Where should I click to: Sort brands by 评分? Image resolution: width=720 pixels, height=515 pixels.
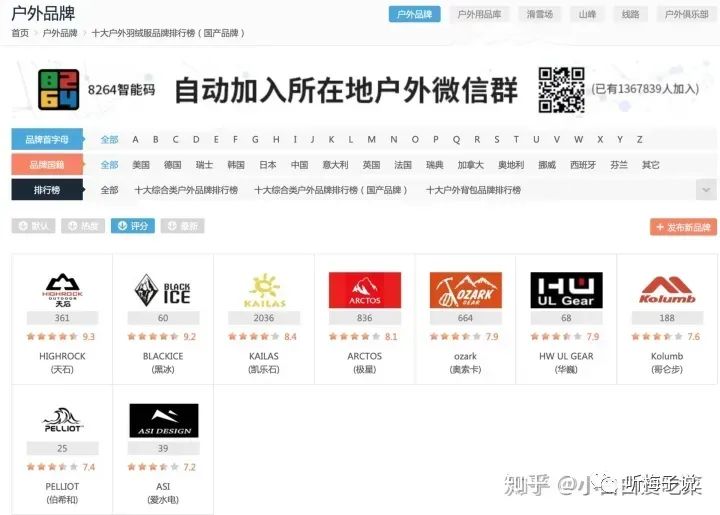click(x=133, y=226)
